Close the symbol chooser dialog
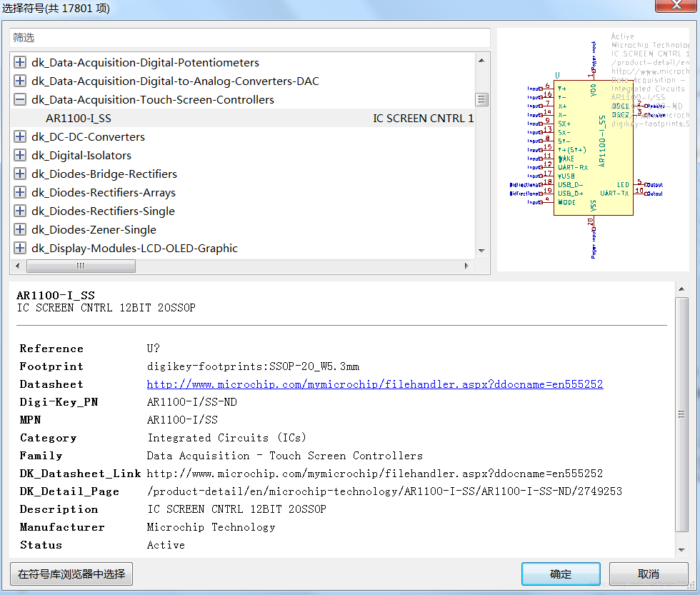Viewport: 700px width, 595px height. click(676, 4)
